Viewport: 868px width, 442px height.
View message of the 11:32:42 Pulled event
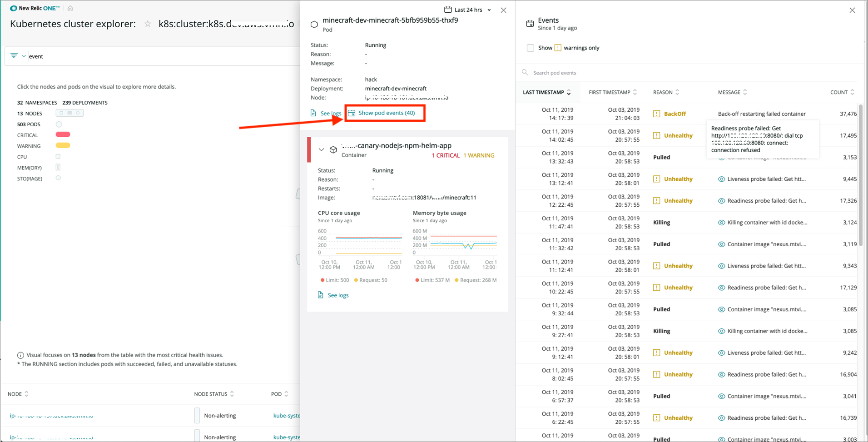(721, 244)
